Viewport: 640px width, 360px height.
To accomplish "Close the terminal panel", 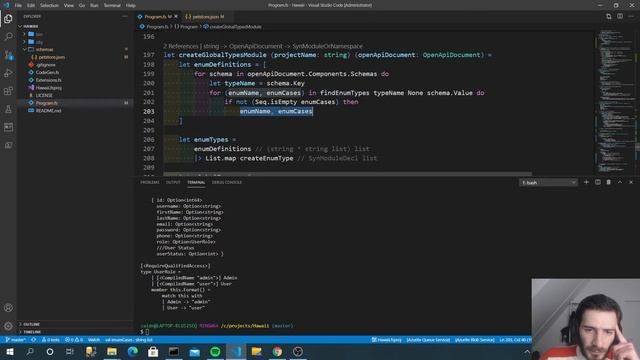I will (631, 182).
